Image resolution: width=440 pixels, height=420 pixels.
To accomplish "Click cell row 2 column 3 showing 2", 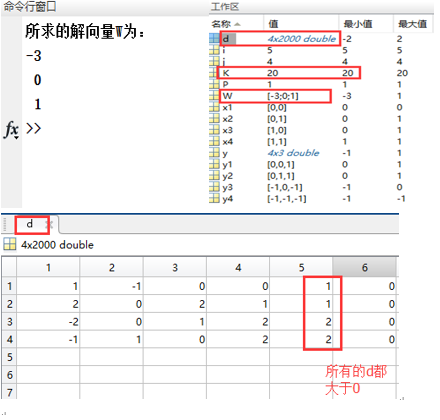I will point(175,304).
